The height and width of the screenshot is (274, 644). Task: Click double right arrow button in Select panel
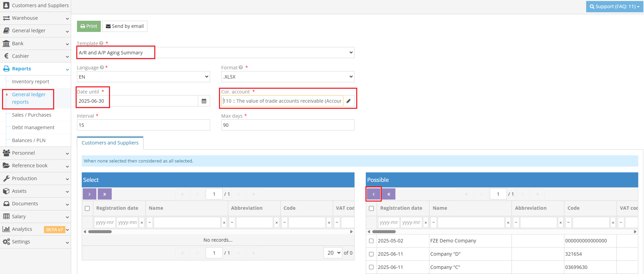pyautogui.click(x=105, y=194)
